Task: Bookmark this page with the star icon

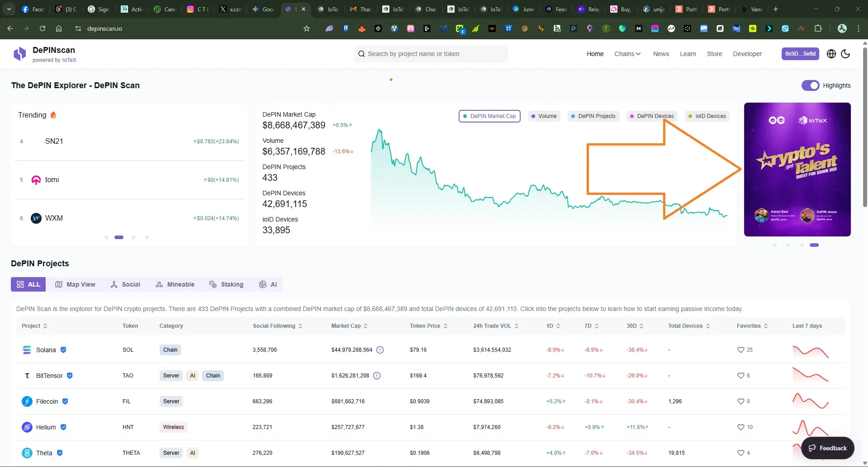Action: click(307, 28)
